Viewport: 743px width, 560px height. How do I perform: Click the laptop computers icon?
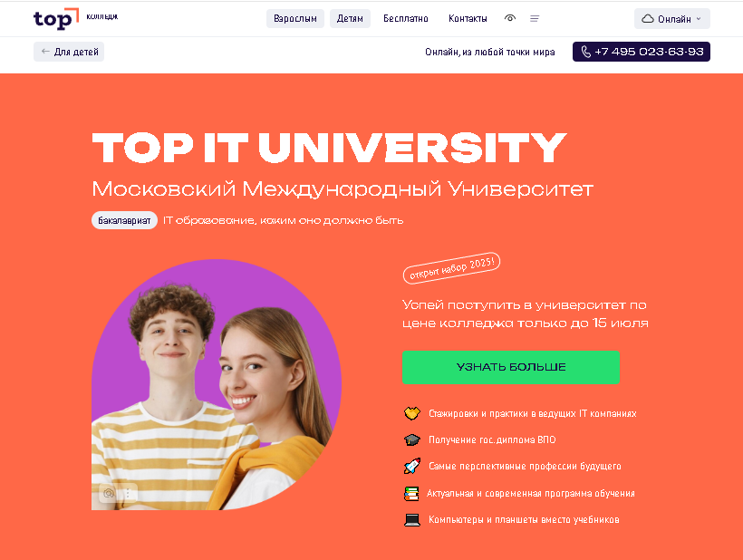(x=411, y=520)
